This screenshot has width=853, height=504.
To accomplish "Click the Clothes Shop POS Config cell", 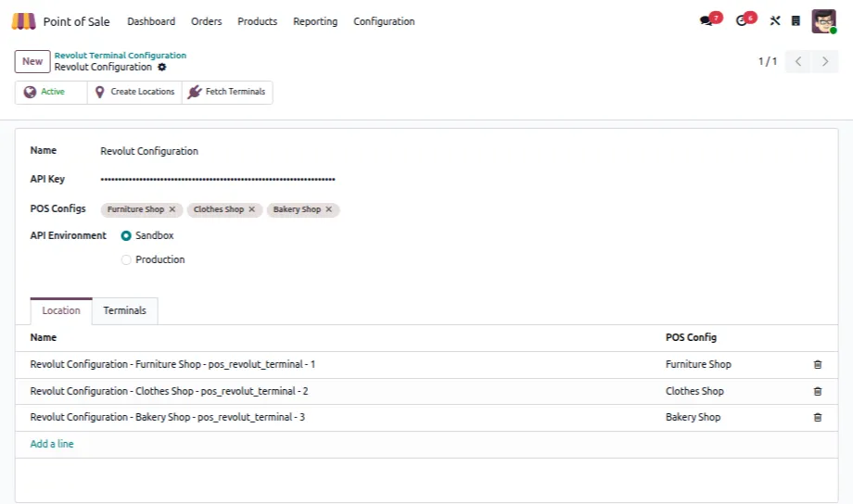I will 694,391.
